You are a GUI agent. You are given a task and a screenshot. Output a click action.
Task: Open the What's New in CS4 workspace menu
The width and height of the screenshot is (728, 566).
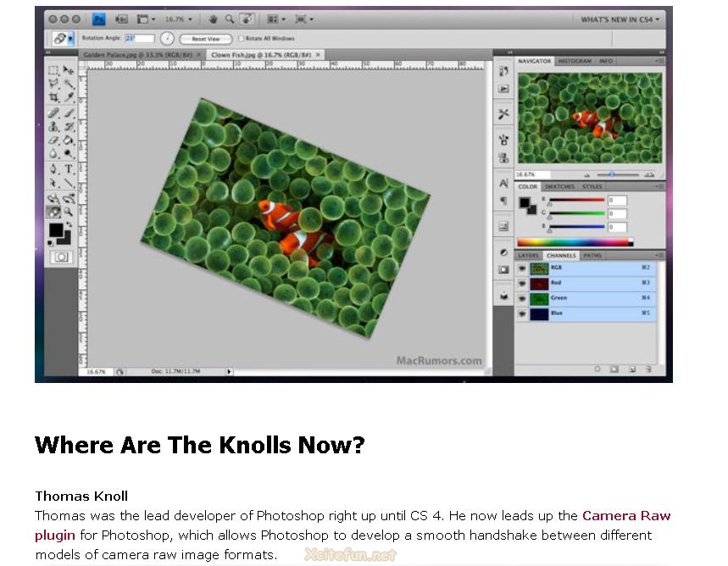point(620,19)
